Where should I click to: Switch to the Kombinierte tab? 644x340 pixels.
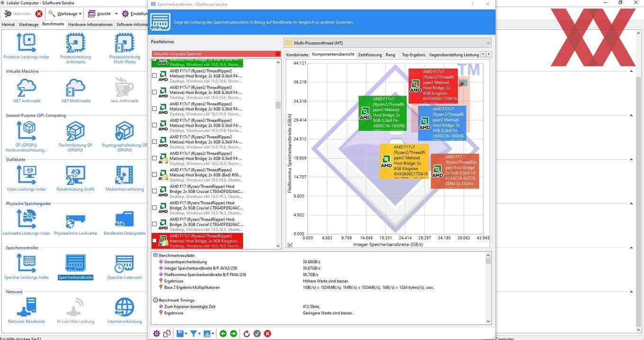pyautogui.click(x=297, y=55)
